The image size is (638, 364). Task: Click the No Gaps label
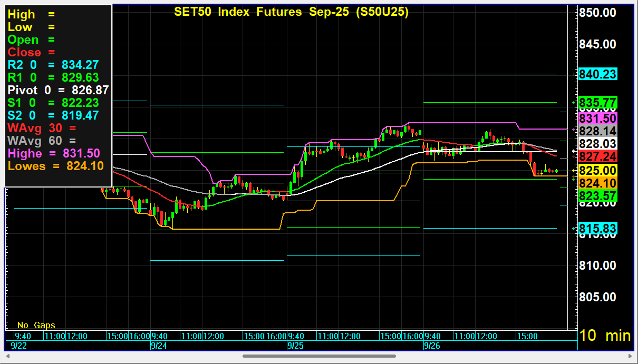tap(36, 326)
